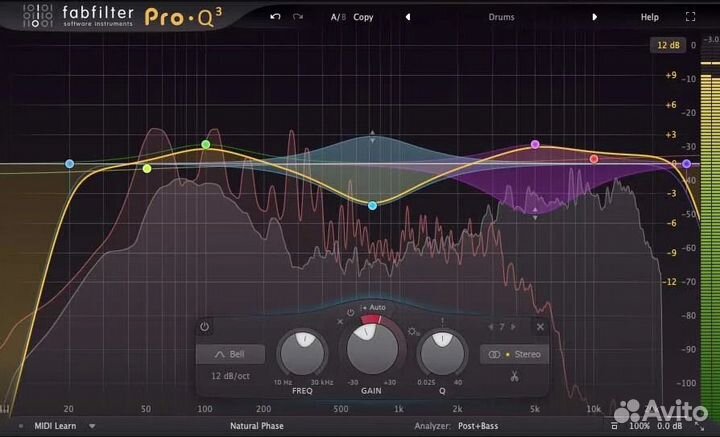The image size is (720, 437).
Task: Open the 12 dB/oct slope dropdown
Action: tap(230, 376)
